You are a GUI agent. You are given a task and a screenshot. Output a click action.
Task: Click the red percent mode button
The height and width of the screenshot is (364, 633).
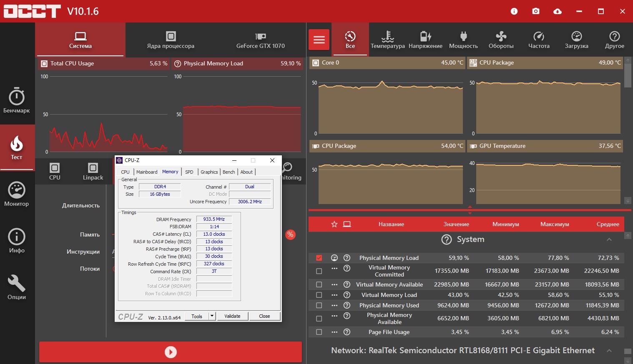tap(290, 234)
